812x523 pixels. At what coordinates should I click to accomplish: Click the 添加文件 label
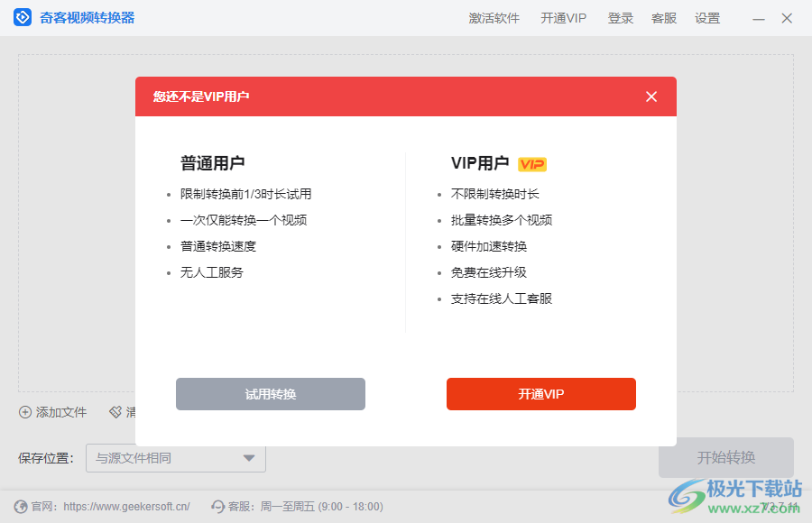(61, 412)
